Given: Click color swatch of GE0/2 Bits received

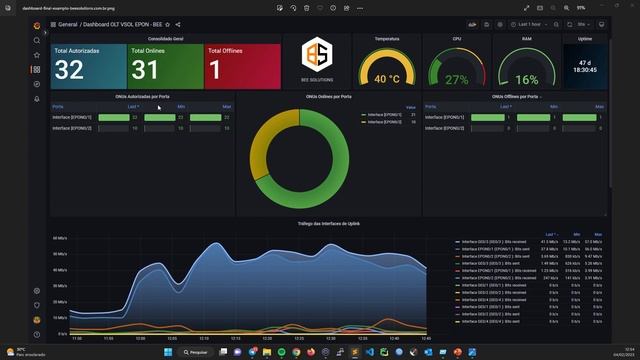Looking at the screenshot, I should pos(458,293).
